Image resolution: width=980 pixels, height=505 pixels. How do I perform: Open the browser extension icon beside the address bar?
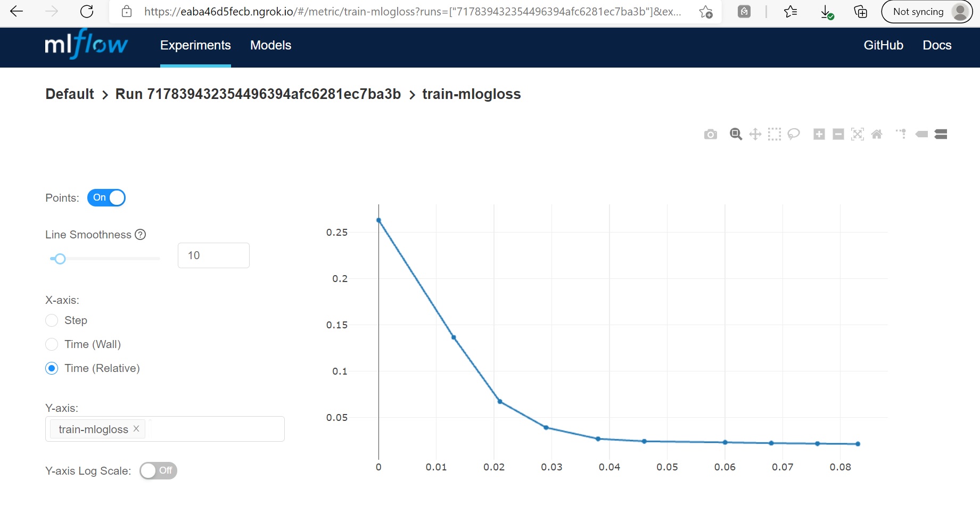[744, 11]
